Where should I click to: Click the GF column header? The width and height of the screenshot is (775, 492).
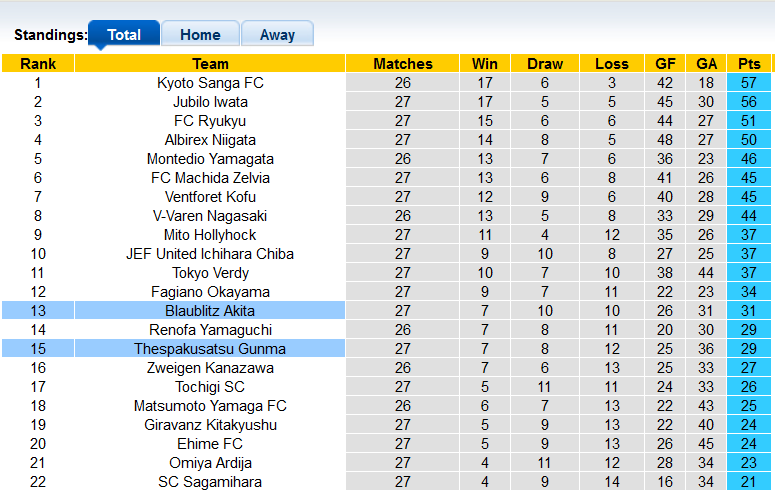665,64
